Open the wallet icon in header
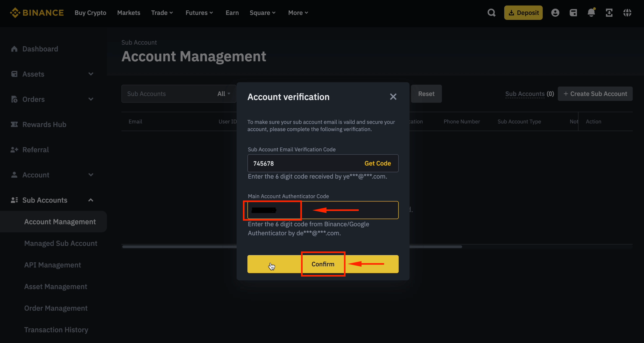This screenshot has width=644, height=343. [573, 13]
